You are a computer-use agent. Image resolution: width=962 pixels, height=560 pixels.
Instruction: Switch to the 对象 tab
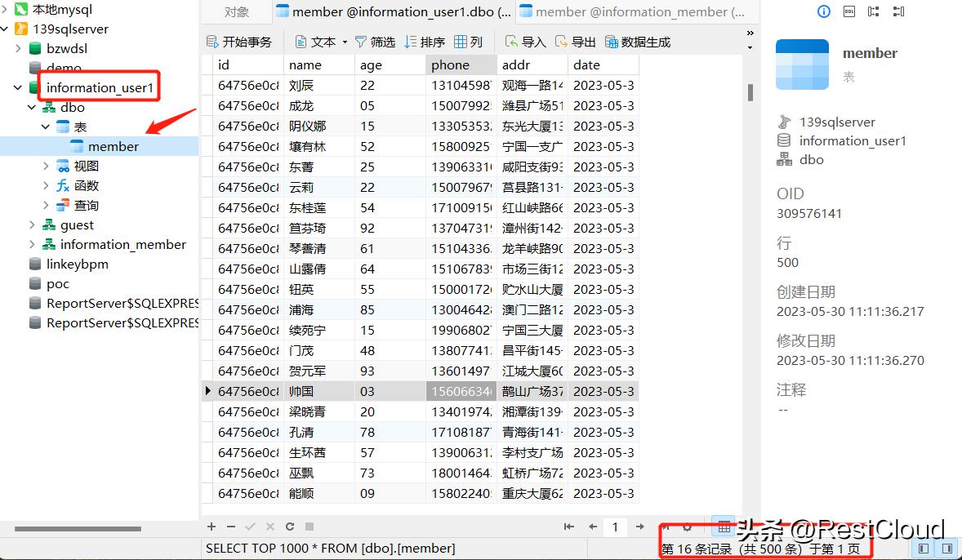click(236, 11)
